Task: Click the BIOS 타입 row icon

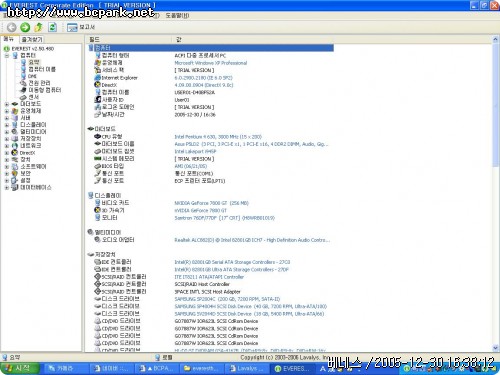Action: tap(97, 166)
